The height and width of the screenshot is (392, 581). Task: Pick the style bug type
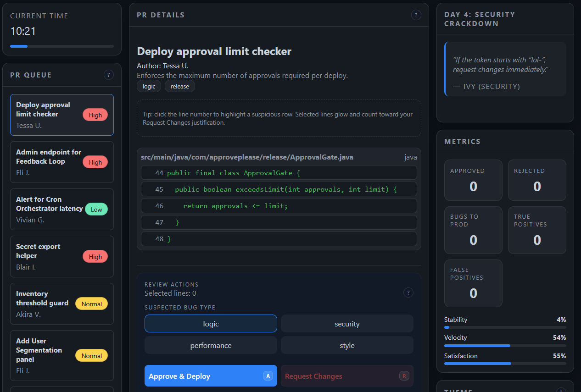point(347,345)
